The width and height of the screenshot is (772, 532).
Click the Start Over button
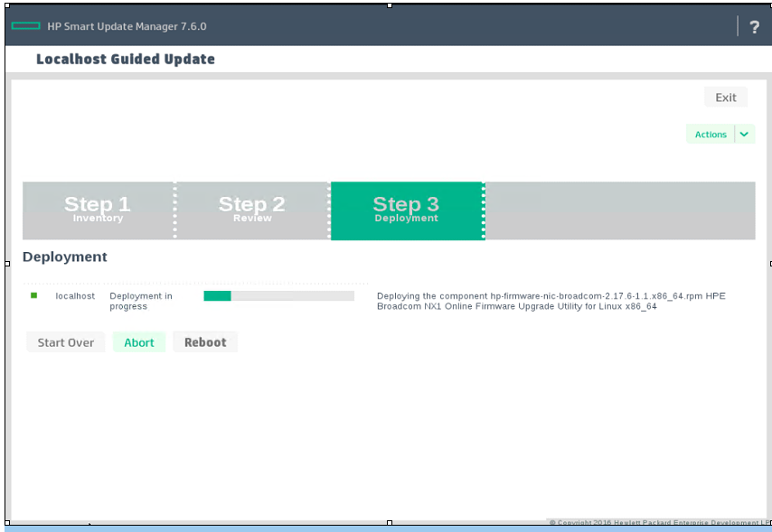pos(65,342)
